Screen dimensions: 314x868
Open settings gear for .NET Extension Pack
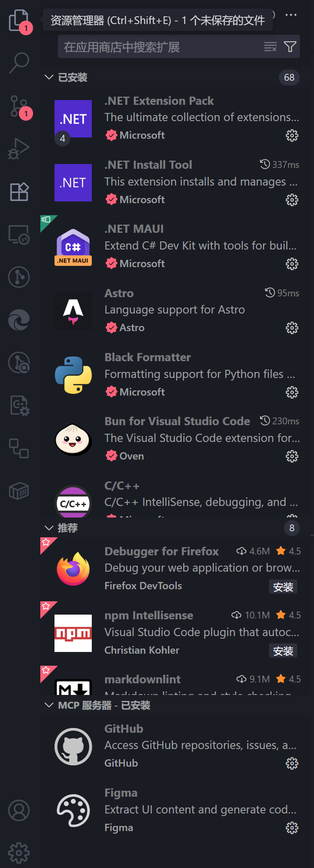click(292, 136)
